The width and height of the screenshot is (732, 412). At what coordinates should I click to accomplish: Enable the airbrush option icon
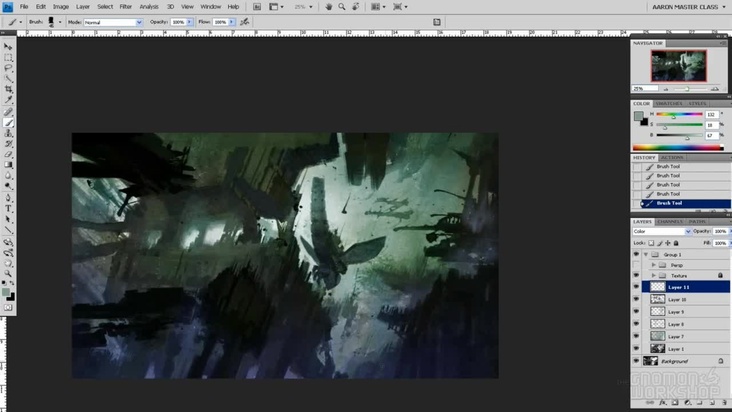click(246, 21)
